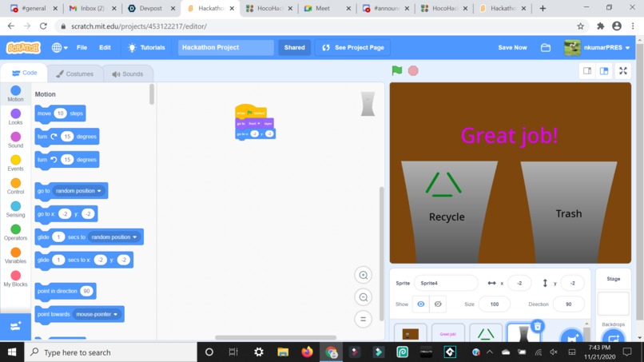This screenshot has width=644, height=362.
Task: Open Tutorials
Action: (x=147, y=48)
